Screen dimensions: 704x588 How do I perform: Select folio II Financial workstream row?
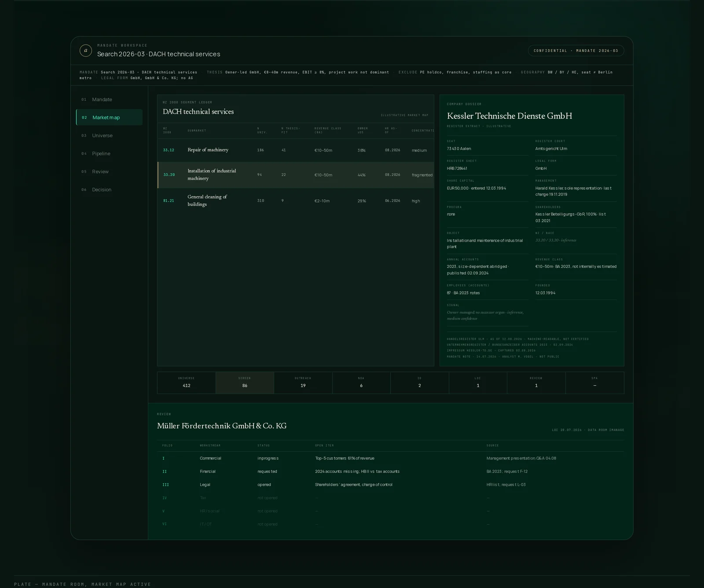tap(391, 471)
